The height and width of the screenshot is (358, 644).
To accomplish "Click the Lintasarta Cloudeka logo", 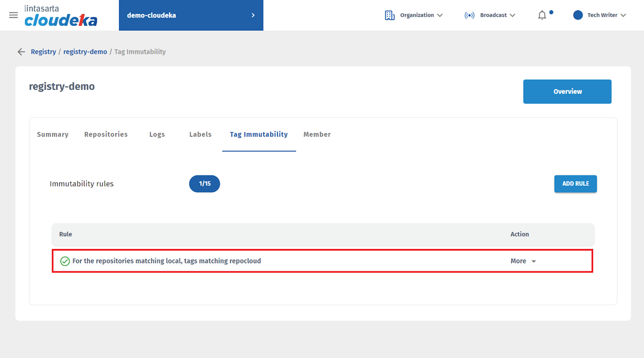I will click(61, 16).
